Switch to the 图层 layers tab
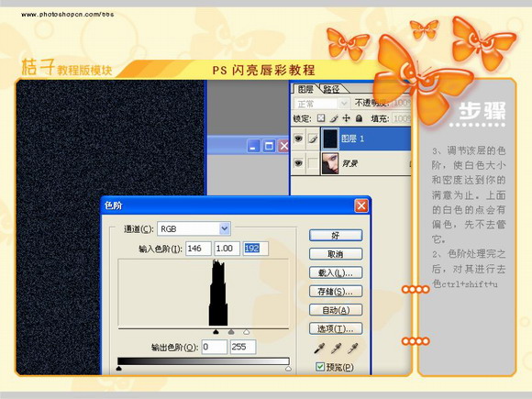 tap(305, 89)
